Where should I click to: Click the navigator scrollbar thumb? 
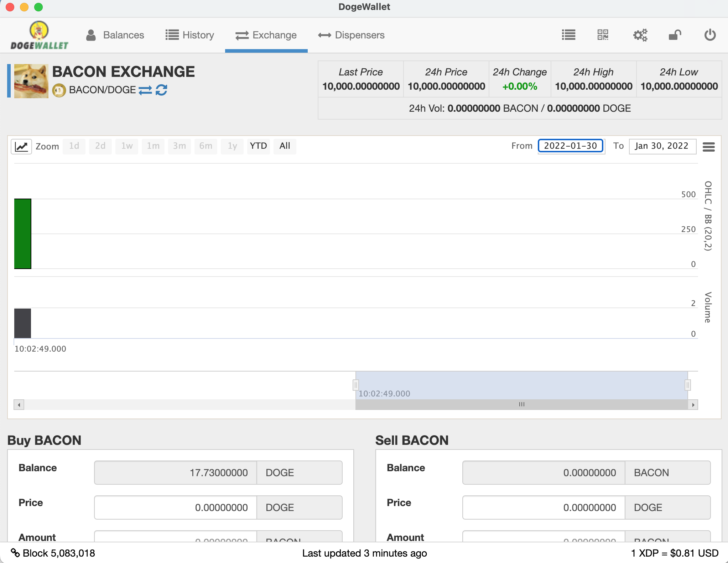[x=521, y=404]
